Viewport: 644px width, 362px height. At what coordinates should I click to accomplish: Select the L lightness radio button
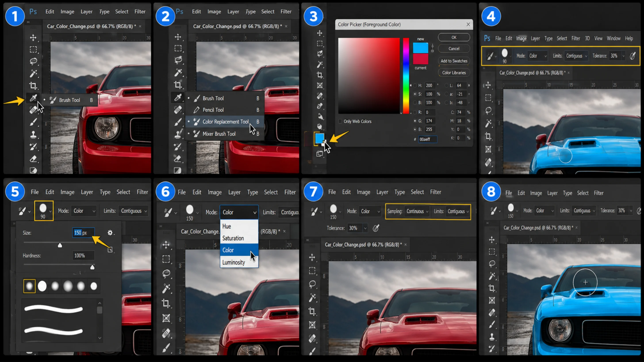446,86
